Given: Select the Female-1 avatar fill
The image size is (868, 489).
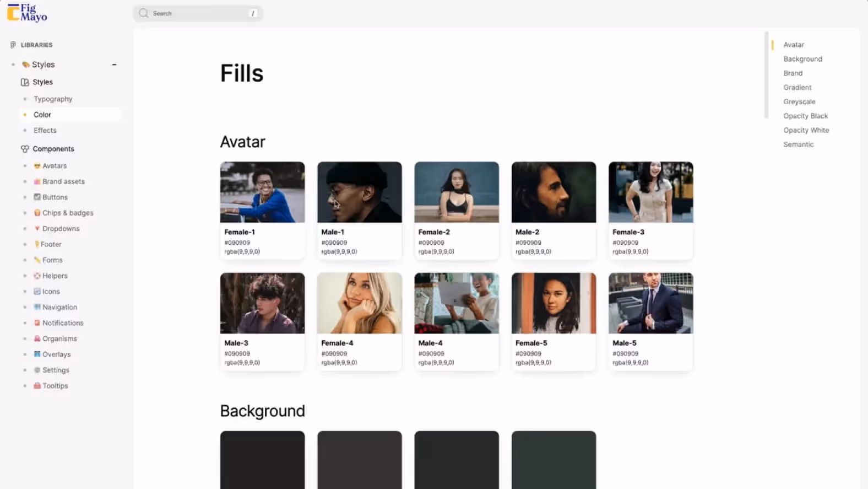Looking at the screenshot, I should (x=262, y=210).
